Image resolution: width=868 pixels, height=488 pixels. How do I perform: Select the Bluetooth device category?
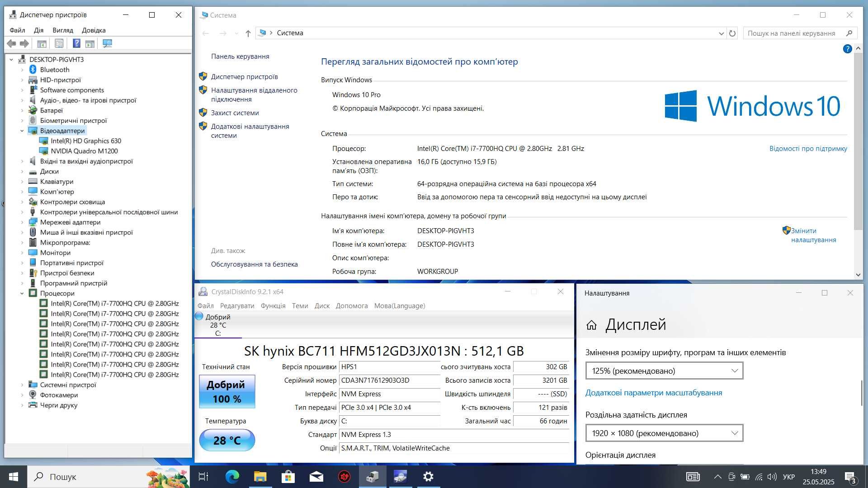click(x=55, y=70)
